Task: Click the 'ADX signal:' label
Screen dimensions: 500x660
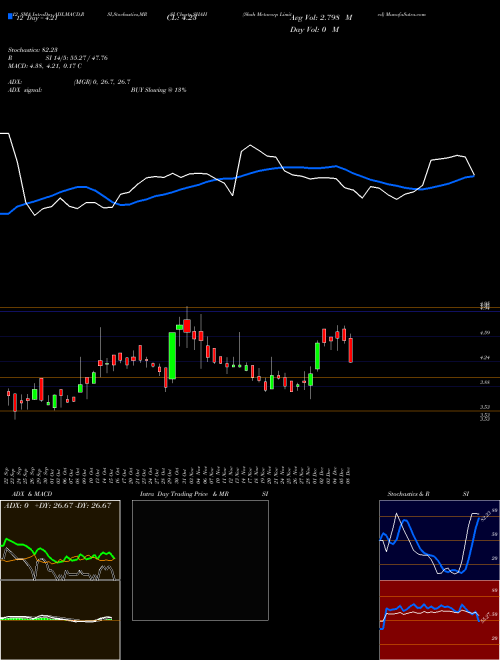Action: 24,90
